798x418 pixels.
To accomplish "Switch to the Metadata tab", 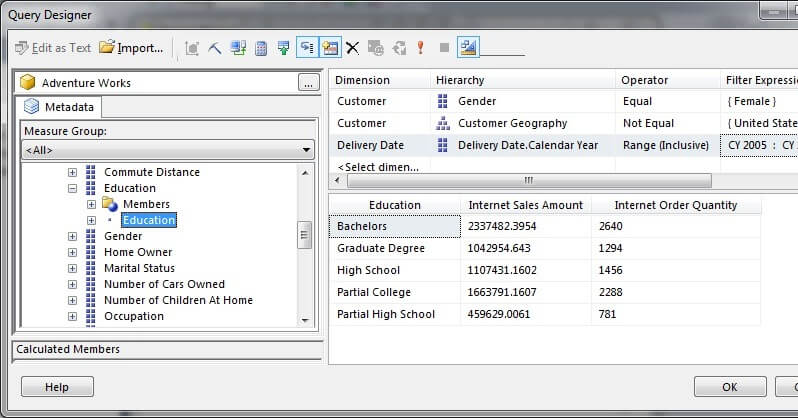I will [59, 107].
